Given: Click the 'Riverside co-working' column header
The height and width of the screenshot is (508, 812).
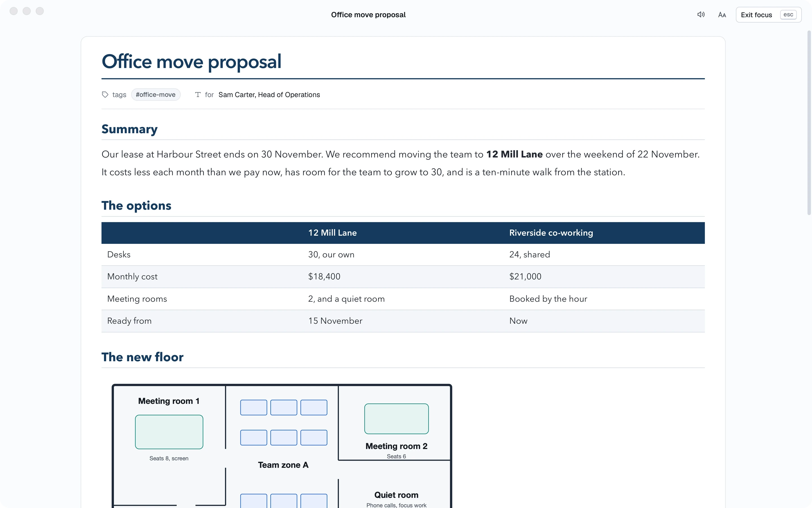Looking at the screenshot, I should pyautogui.click(x=551, y=233).
